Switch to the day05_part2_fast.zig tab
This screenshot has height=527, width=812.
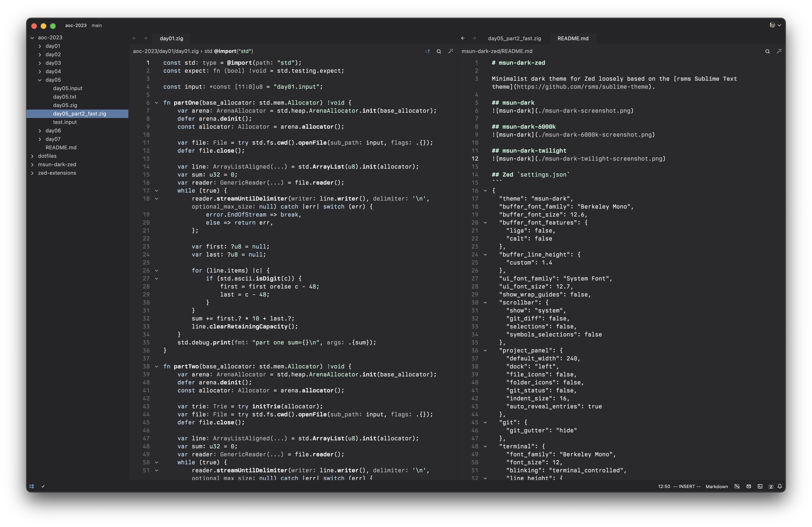point(514,39)
